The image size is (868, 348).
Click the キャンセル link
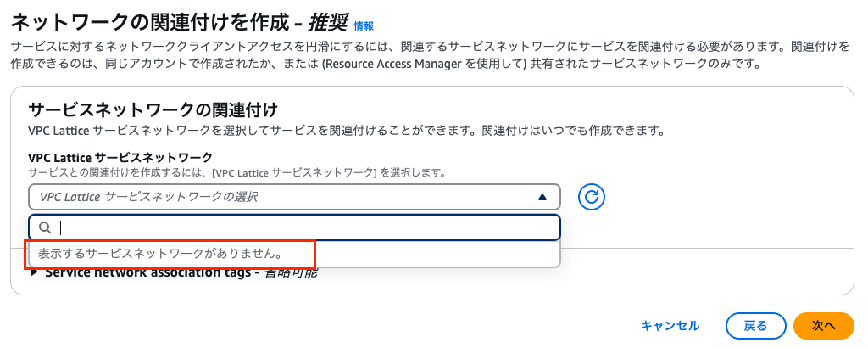(670, 326)
